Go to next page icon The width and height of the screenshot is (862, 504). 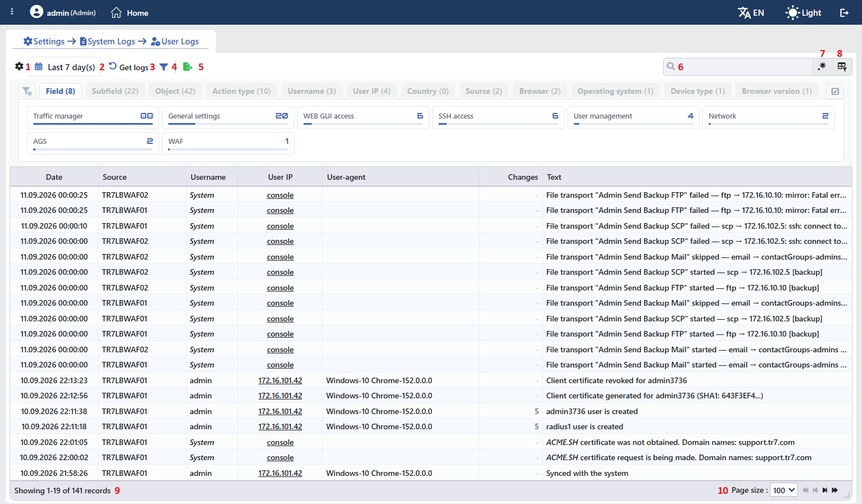[x=825, y=490]
